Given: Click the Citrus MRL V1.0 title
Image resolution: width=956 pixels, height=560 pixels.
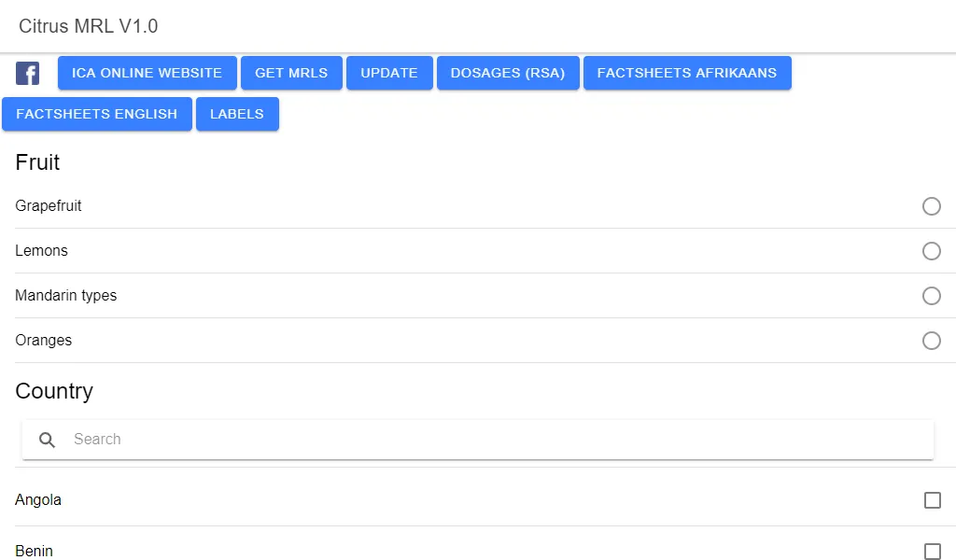Looking at the screenshot, I should coord(89,26).
